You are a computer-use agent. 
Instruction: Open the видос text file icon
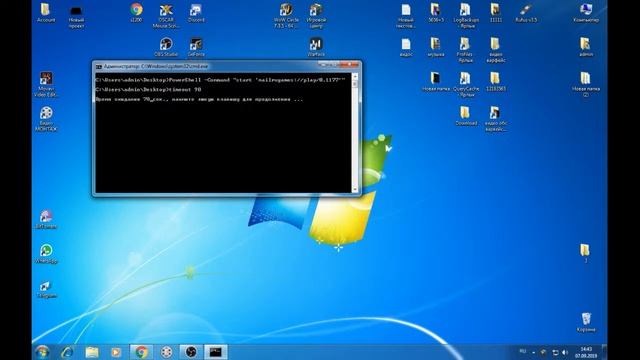[x=406, y=47]
